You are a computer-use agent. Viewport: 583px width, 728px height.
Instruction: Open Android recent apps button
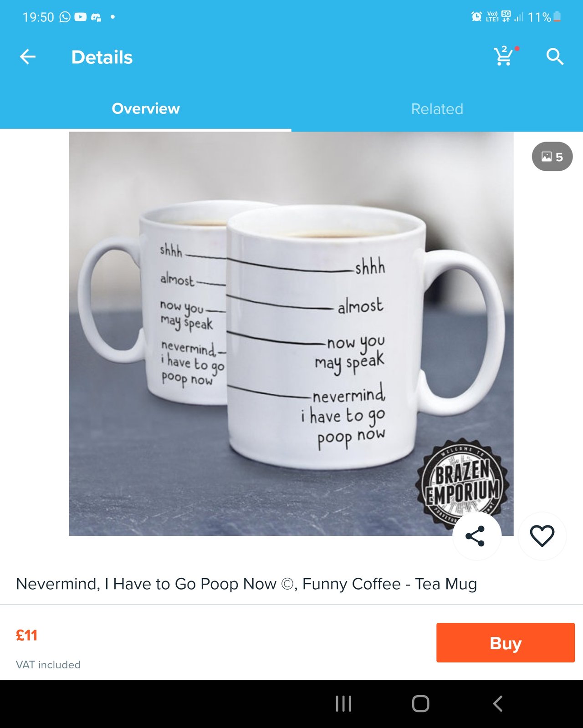pyautogui.click(x=343, y=703)
